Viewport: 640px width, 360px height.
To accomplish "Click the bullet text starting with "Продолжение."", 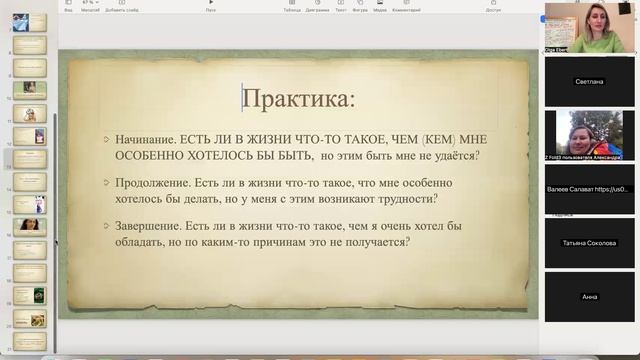I will (284, 191).
